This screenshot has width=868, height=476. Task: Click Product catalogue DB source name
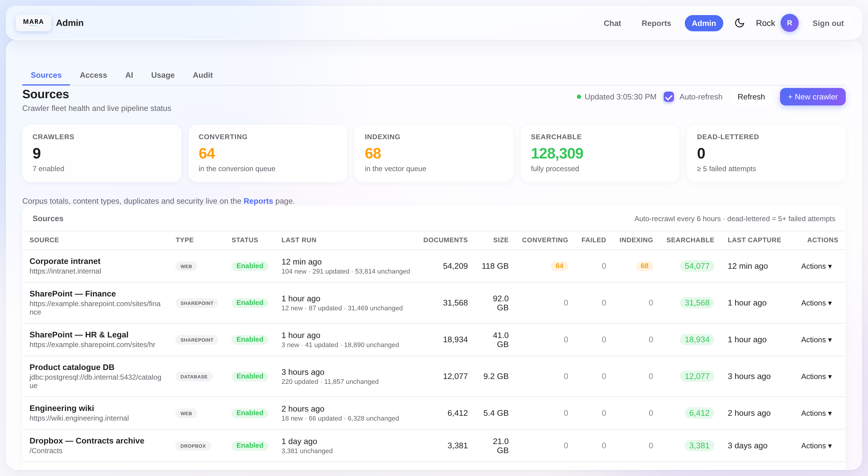point(72,368)
